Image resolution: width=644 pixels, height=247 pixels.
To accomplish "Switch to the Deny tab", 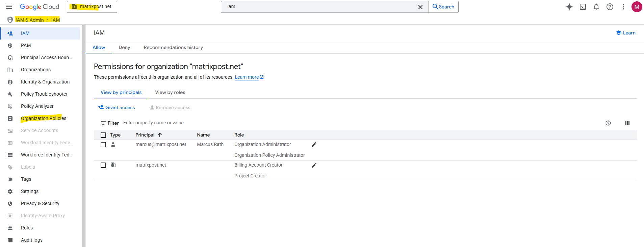I will [124, 47].
